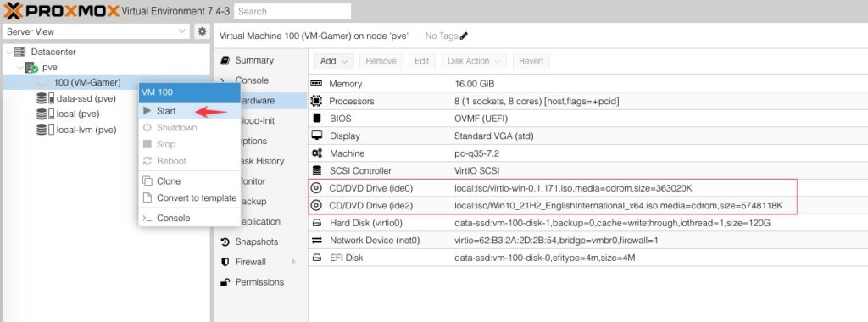Choose Reboot in the VM 100 menu
The image size is (868, 322).
tap(189, 160)
